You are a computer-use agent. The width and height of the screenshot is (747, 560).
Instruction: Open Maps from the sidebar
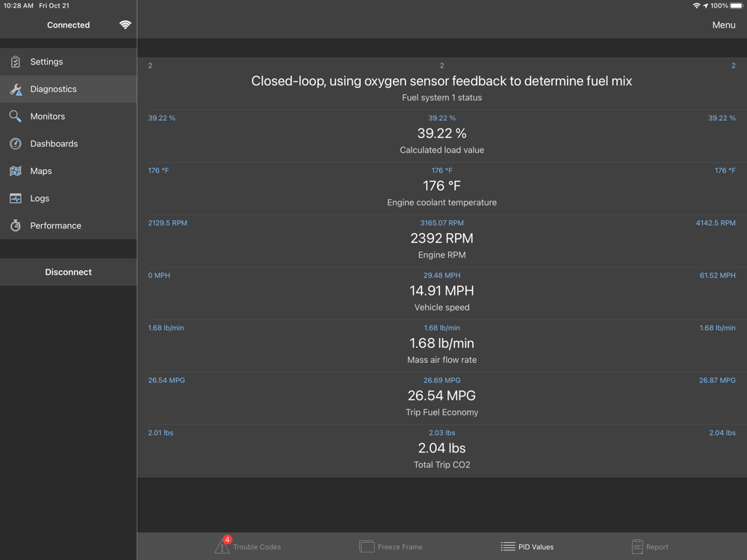tap(69, 171)
